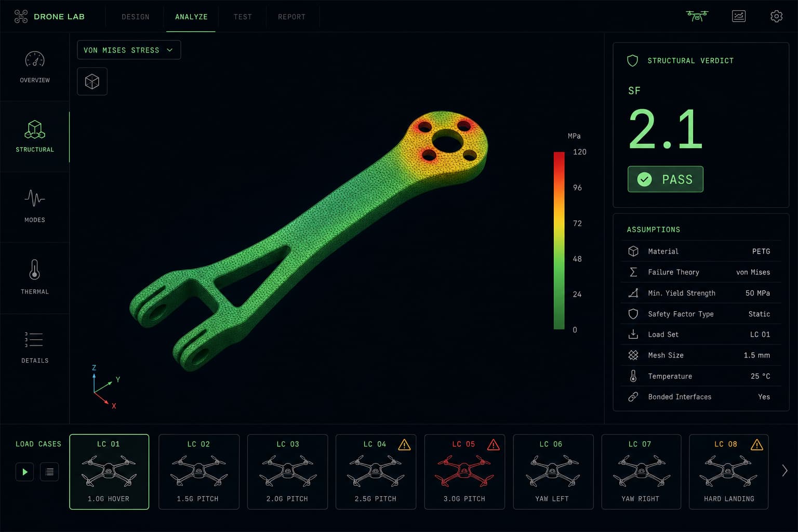Click the Drone Lab logo icon
This screenshot has width=798, height=532.
pos(21,17)
